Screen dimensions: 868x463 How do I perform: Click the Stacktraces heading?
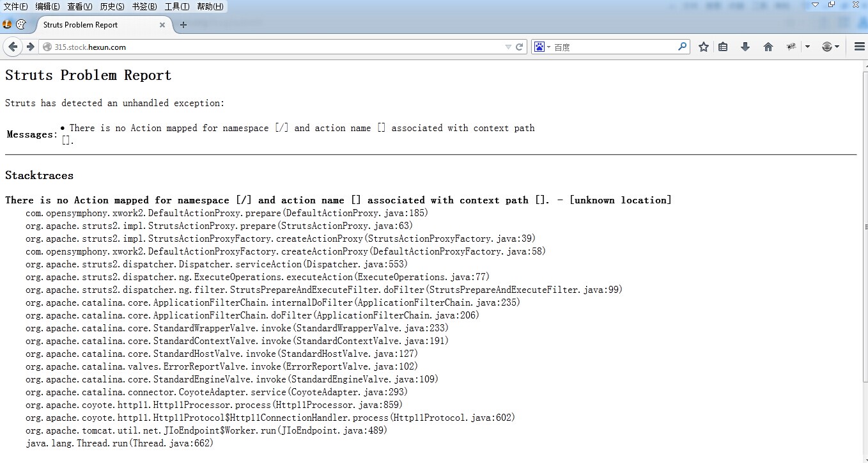coord(39,175)
